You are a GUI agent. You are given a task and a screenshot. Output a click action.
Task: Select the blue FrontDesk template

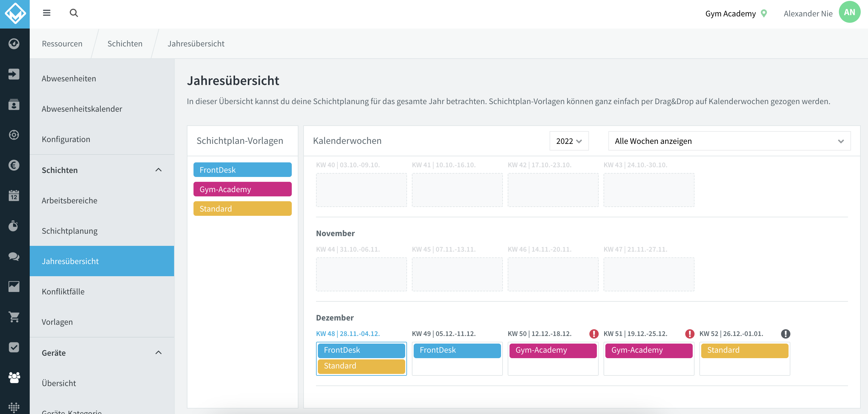[242, 170]
